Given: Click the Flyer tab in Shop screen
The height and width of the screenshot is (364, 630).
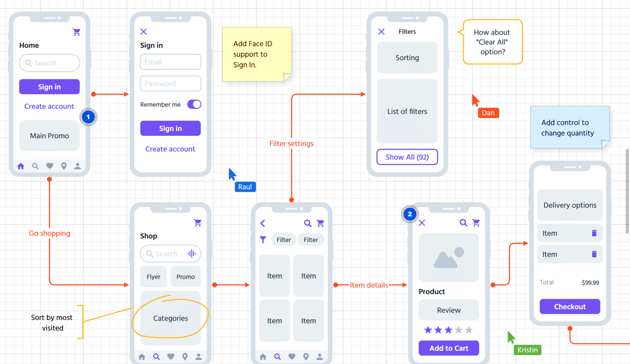Looking at the screenshot, I should pyautogui.click(x=154, y=276).
